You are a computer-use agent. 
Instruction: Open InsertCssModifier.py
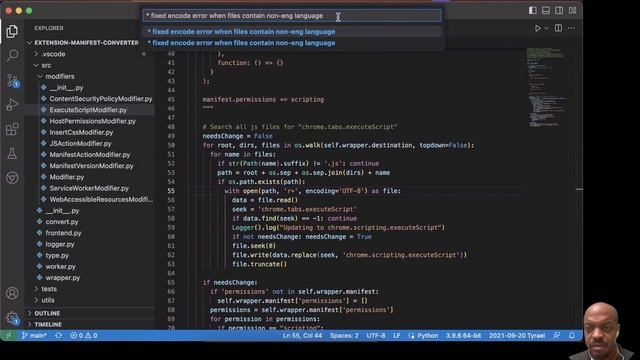click(x=81, y=132)
